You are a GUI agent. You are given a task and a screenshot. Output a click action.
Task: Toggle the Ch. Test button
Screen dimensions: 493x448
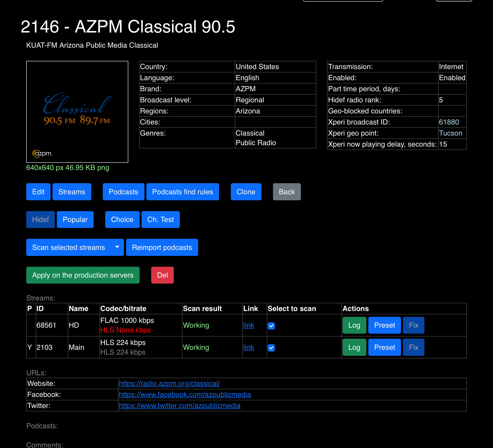160,220
